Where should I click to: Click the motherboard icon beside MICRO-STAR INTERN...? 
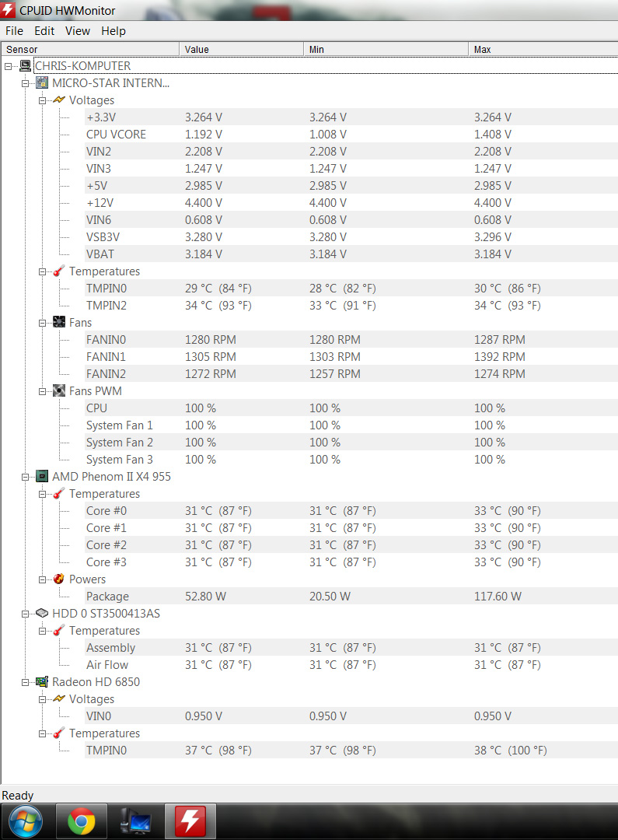coord(42,83)
